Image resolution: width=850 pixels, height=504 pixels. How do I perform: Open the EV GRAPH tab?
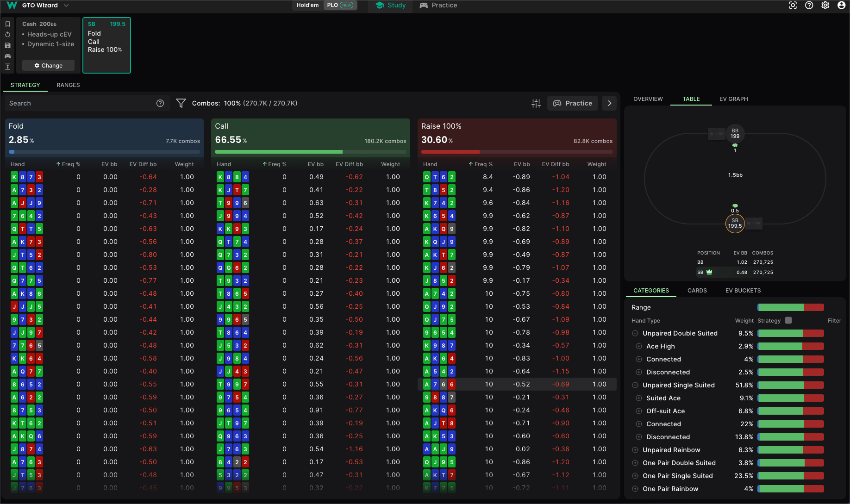click(733, 99)
